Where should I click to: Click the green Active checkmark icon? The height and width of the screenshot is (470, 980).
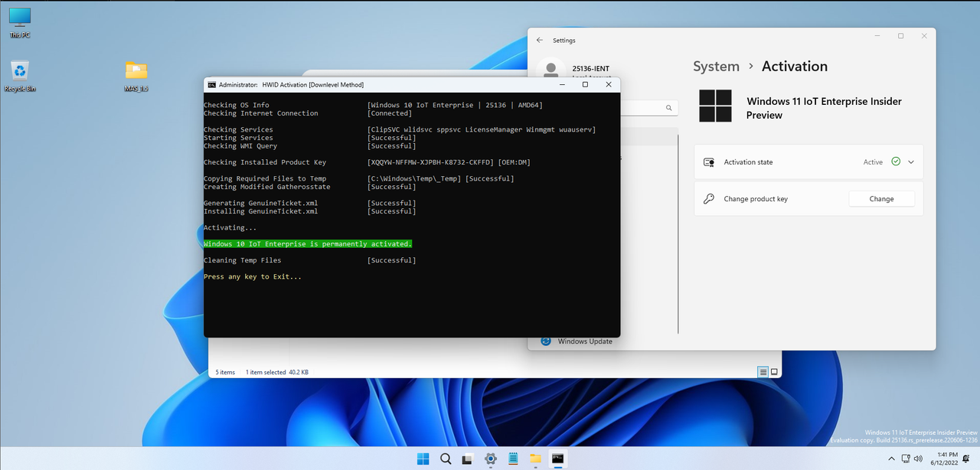896,162
